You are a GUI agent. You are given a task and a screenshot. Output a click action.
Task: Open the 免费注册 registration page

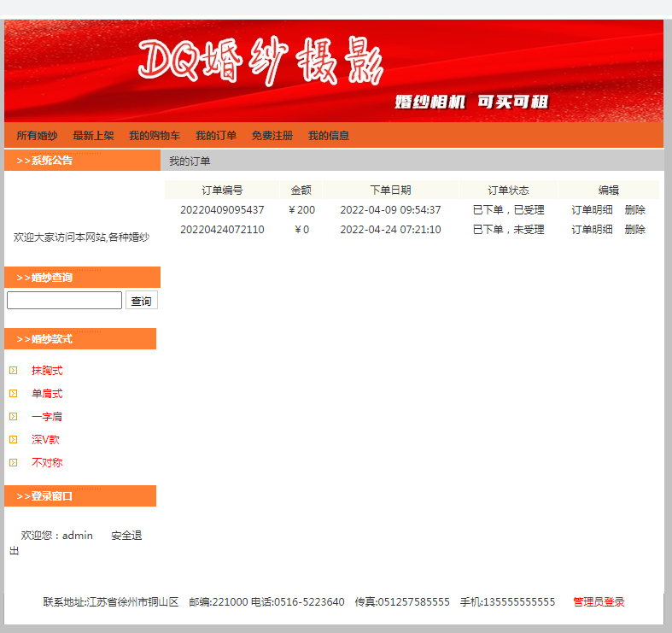(272, 136)
